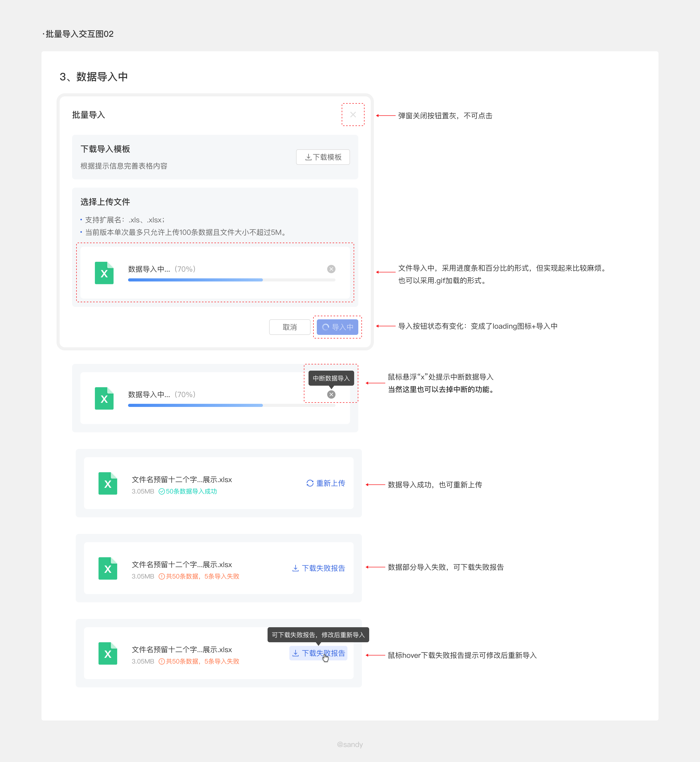
Task: Click the 批量导入 dialog title
Action: tap(88, 115)
